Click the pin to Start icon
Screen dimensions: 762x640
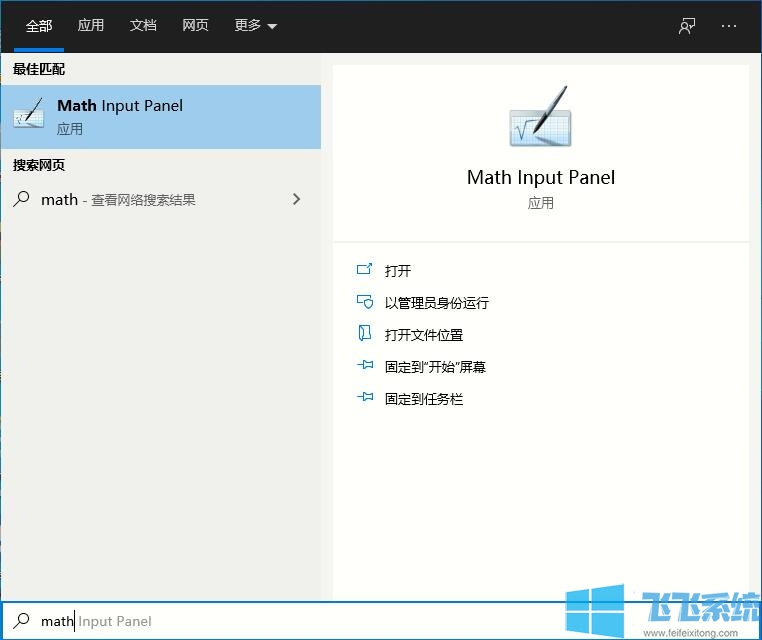[365, 365]
